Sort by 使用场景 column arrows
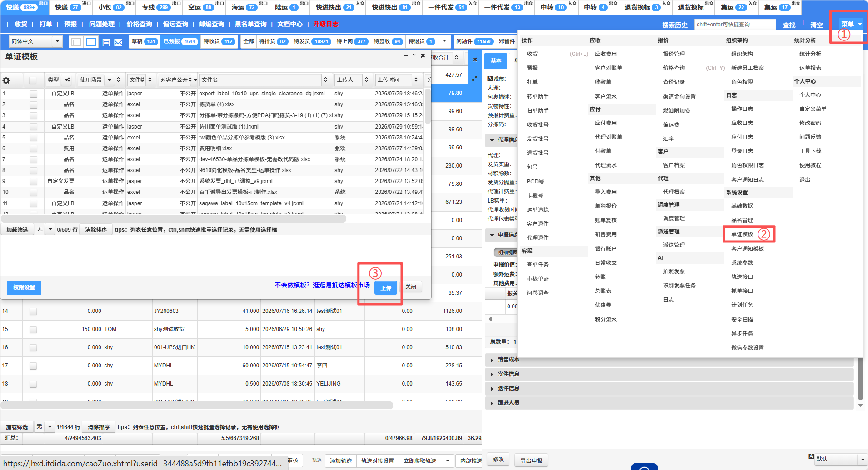 [x=118, y=80]
